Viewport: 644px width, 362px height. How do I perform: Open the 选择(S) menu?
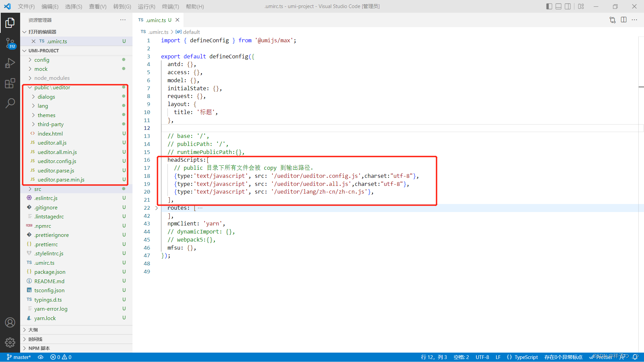(73, 6)
